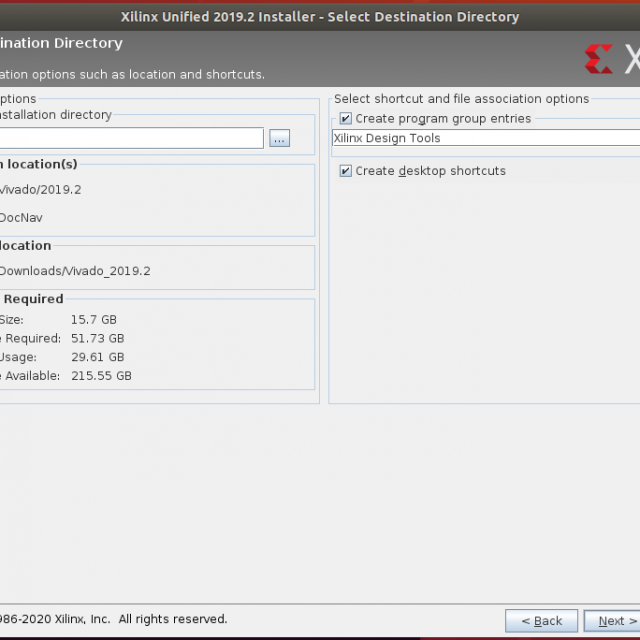
Task: Click the location and shortcuts description text
Action: click(x=132, y=75)
